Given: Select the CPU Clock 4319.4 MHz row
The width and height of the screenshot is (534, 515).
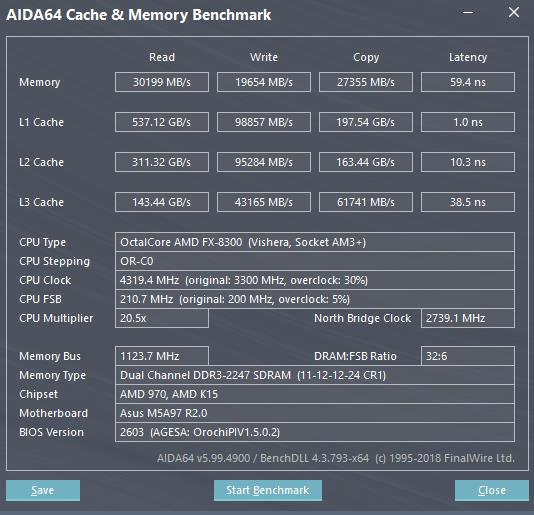Looking at the screenshot, I should [x=315, y=280].
